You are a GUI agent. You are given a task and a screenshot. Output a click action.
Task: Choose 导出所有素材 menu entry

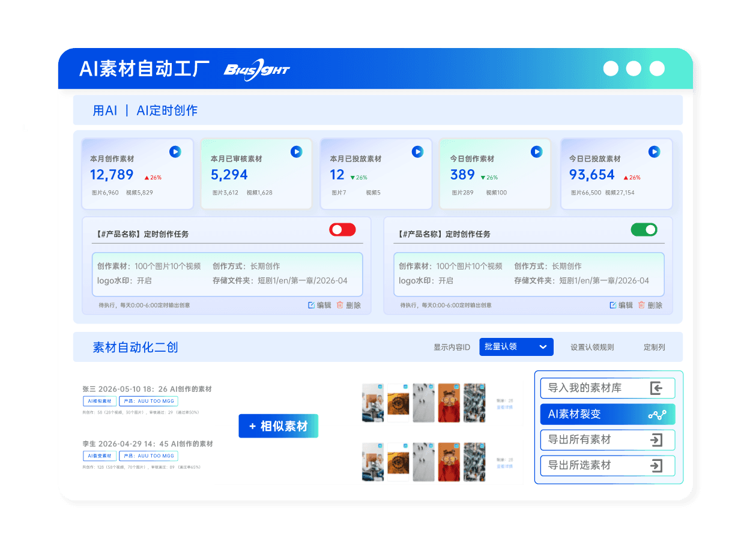(x=608, y=440)
